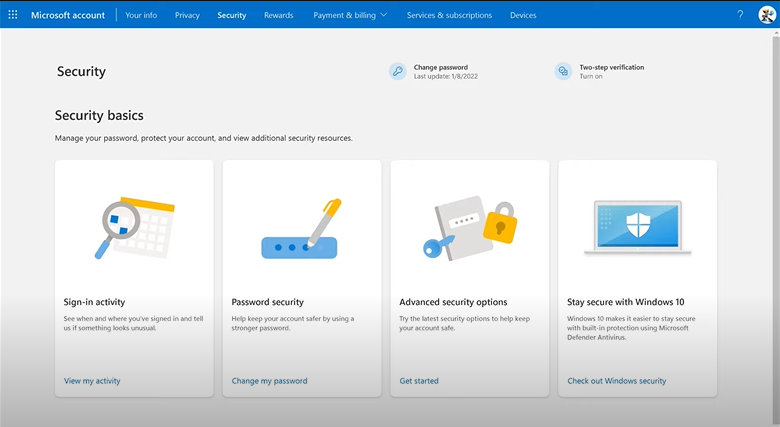The height and width of the screenshot is (427, 780).
Task: Click the Advanced security options title
Action: tap(453, 302)
